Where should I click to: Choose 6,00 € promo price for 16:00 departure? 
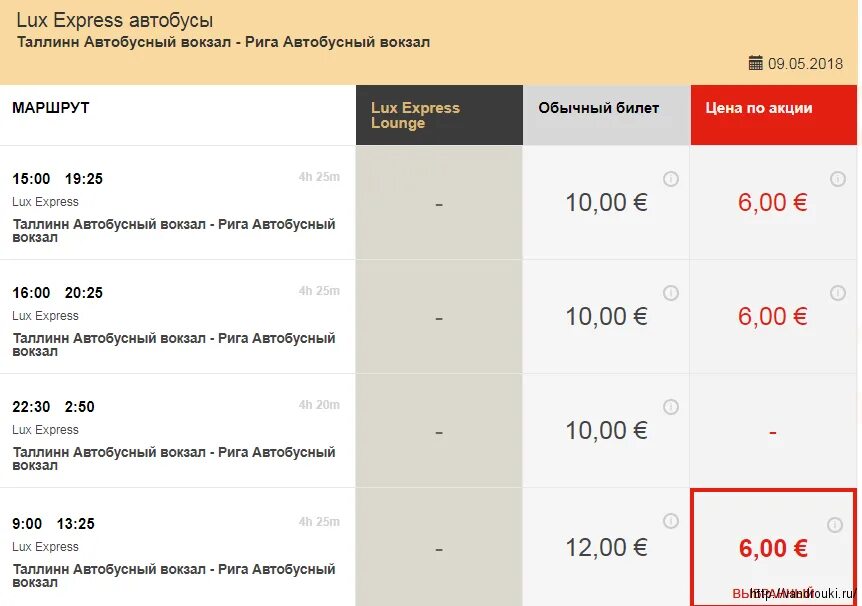tap(773, 316)
